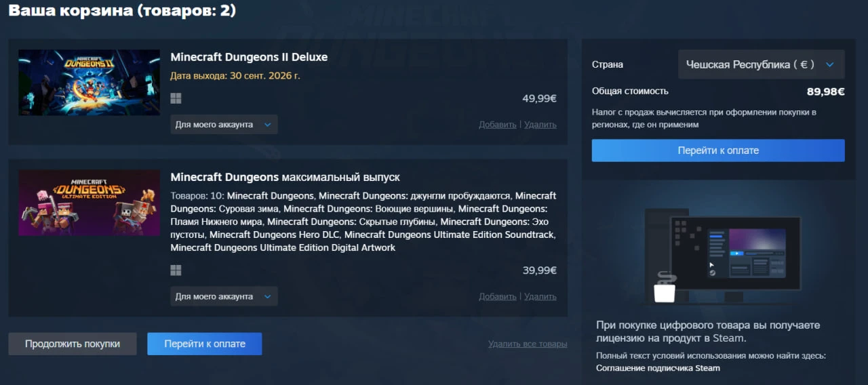Click price 39,99€
This screenshot has height=385, width=868.
point(539,270)
